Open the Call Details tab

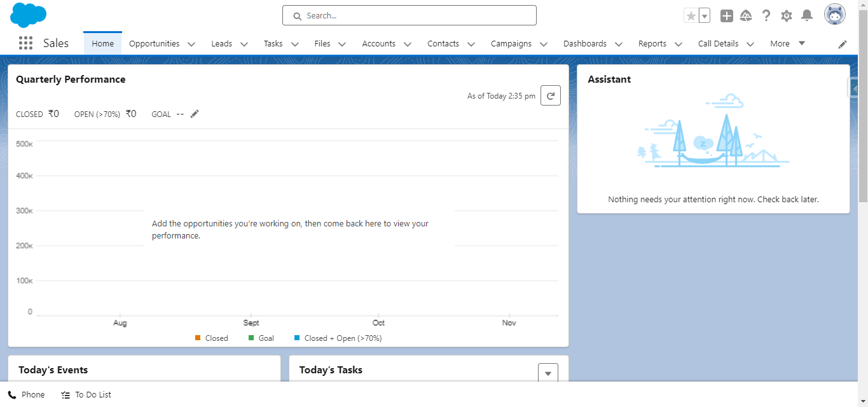tap(719, 44)
